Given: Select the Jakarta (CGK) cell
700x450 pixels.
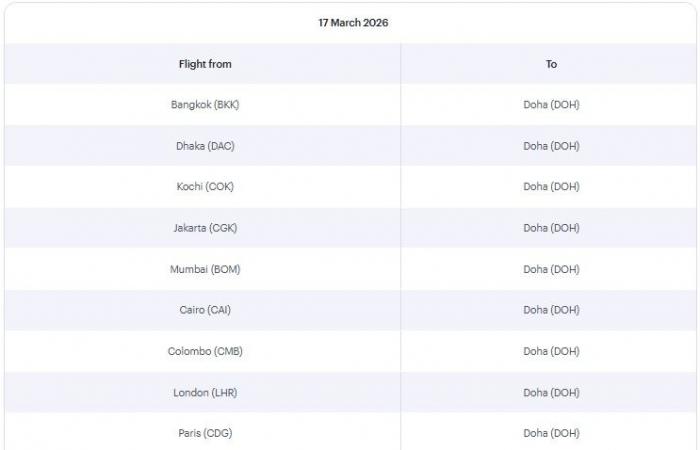Looking at the screenshot, I should 205,228.
